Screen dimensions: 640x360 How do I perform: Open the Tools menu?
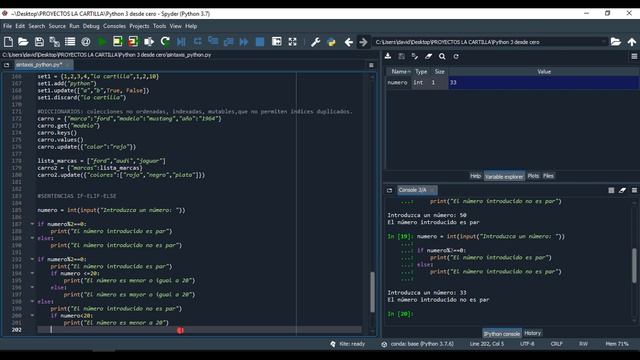(x=159, y=26)
